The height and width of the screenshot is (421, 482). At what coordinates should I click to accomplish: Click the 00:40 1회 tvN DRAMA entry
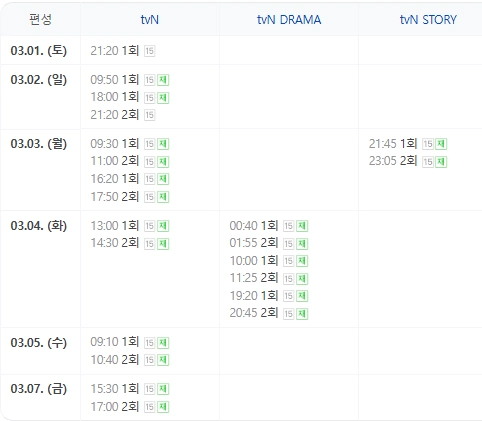pyautogui.click(x=254, y=226)
